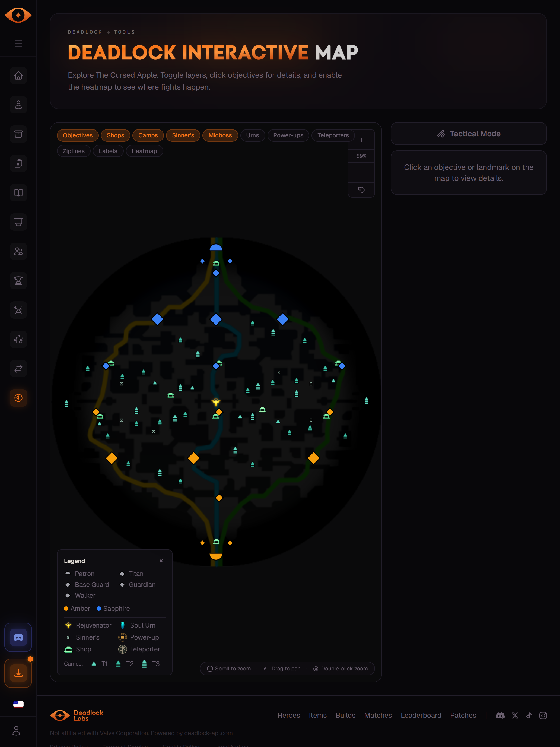The height and width of the screenshot is (747, 560).
Task: Open the single person icon in the upper sidebar
Action: (x=18, y=105)
